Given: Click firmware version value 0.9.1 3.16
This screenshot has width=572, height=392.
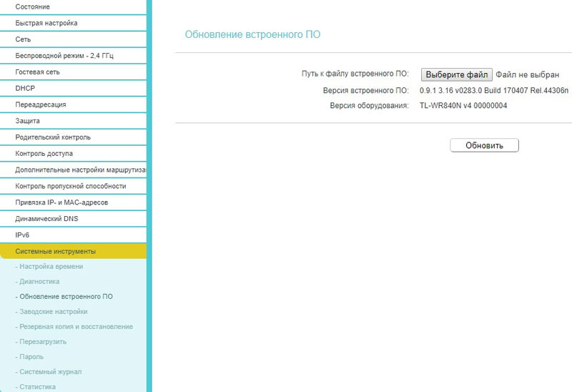Looking at the screenshot, I should point(494,91).
